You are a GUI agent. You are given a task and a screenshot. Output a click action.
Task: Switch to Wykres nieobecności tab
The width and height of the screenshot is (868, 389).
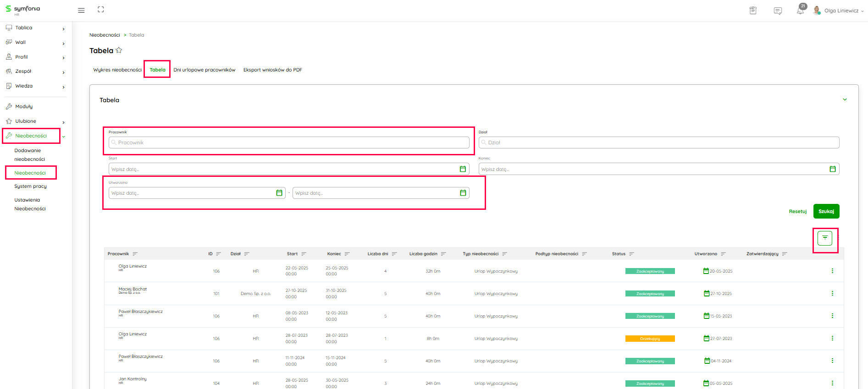(117, 70)
